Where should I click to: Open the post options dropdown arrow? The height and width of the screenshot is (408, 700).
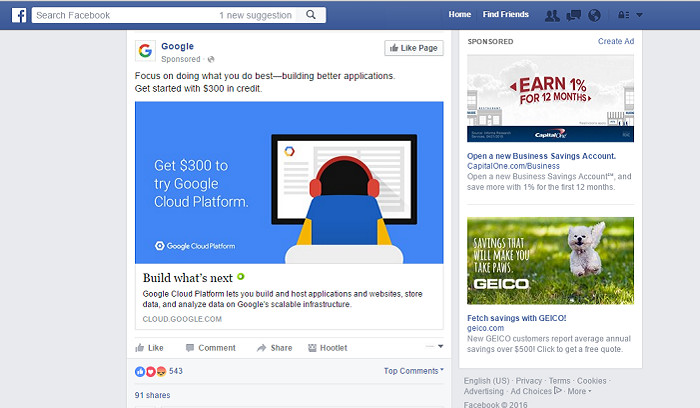pos(439,347)
